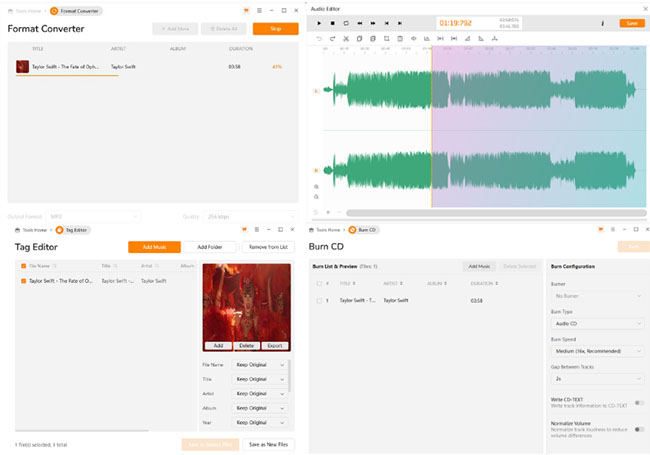Open the File Name Keep Original dropdown
The image size is (650, 455).
click(260, 365)
